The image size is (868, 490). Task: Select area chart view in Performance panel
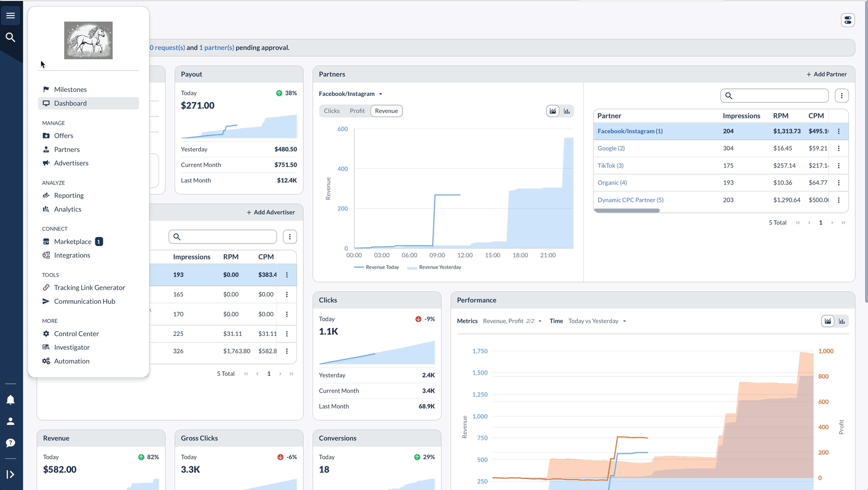click(x=828, y=321)
